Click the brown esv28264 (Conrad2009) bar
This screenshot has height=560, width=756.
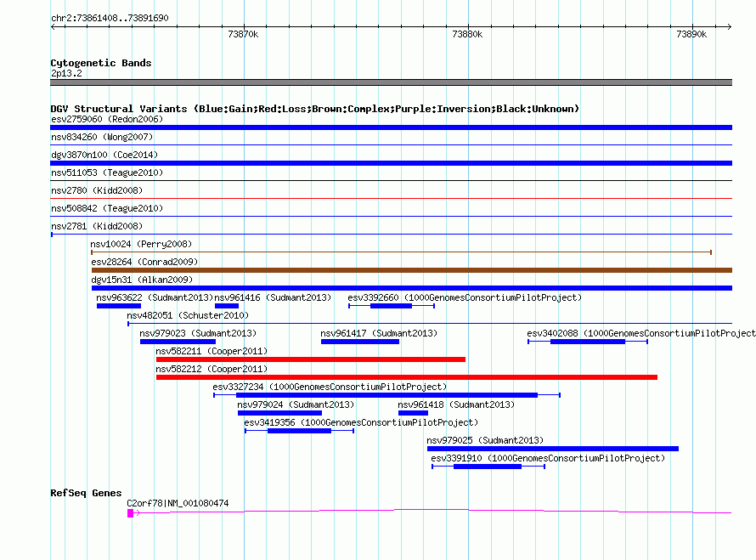point(412,270)
